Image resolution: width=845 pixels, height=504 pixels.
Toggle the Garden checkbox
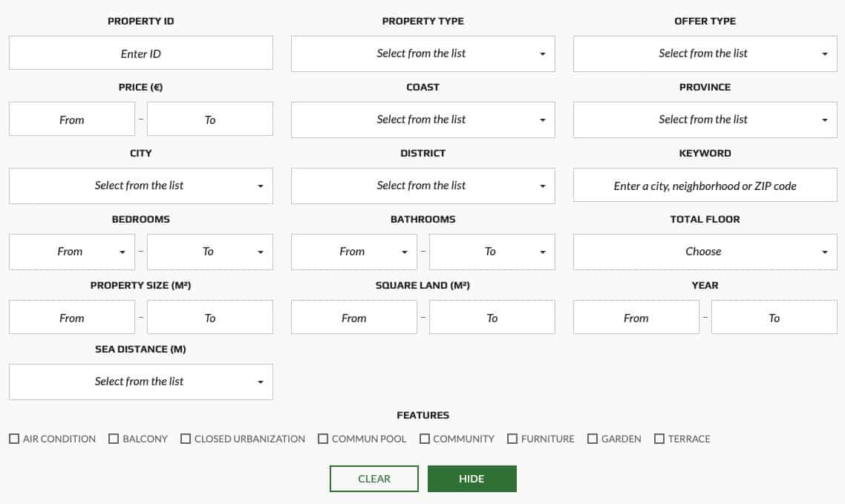[593, 439]
